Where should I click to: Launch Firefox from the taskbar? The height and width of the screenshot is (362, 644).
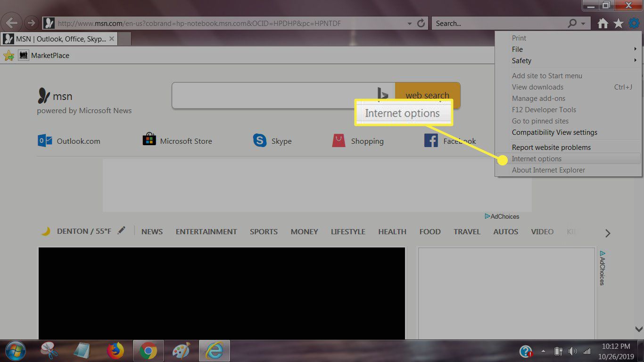pyautogui.click(x=115, y=351)
